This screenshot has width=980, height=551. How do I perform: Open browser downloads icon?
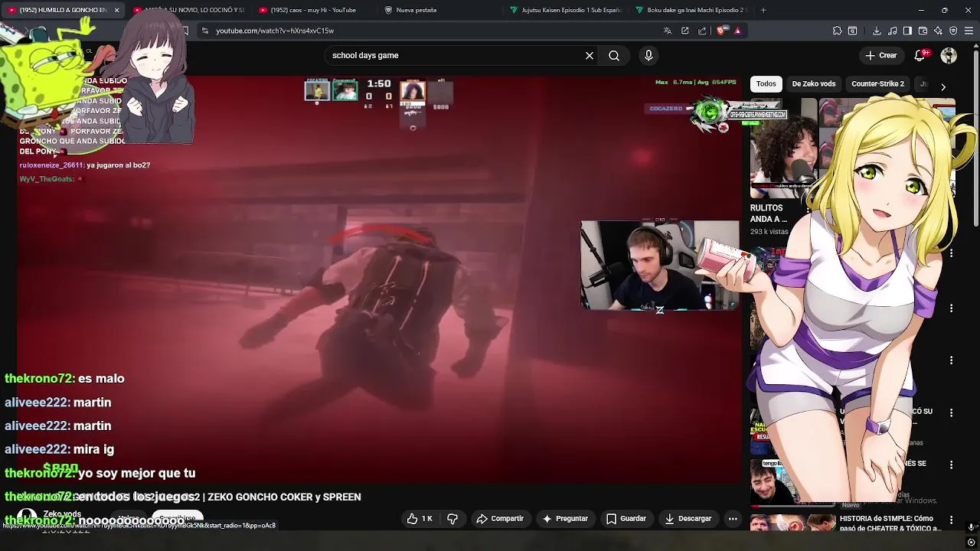[877, 31]
